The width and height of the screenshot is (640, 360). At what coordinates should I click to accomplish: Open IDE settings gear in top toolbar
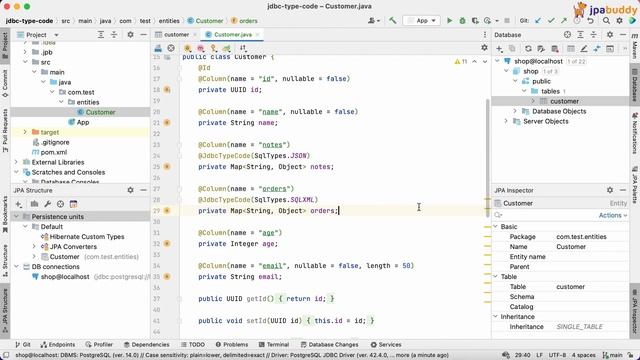click(x=619, y=20)
